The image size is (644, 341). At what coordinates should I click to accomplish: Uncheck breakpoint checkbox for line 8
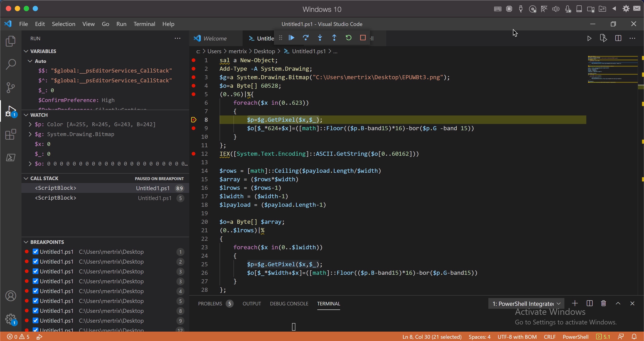click(36, 311)
